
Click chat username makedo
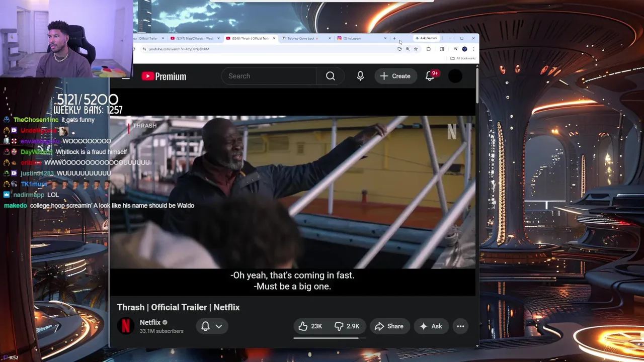click(x=16, y=206)
